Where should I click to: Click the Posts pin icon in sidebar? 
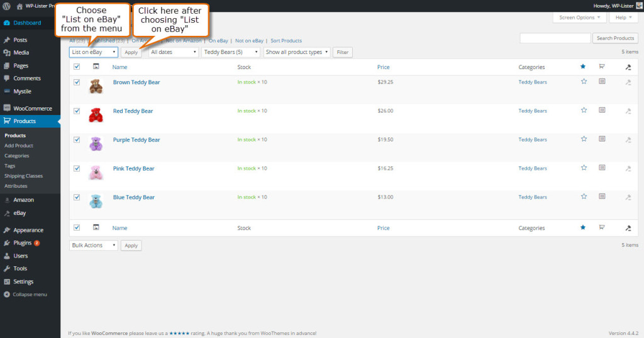coord(7,40)
